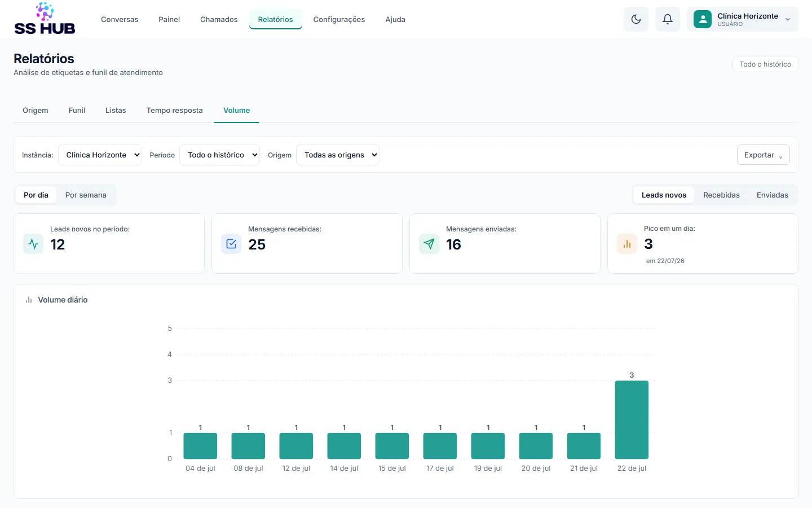Screen dimensions: 812x508
Task: Switch to the Tempo resposta tab
Action: (174, 110)
